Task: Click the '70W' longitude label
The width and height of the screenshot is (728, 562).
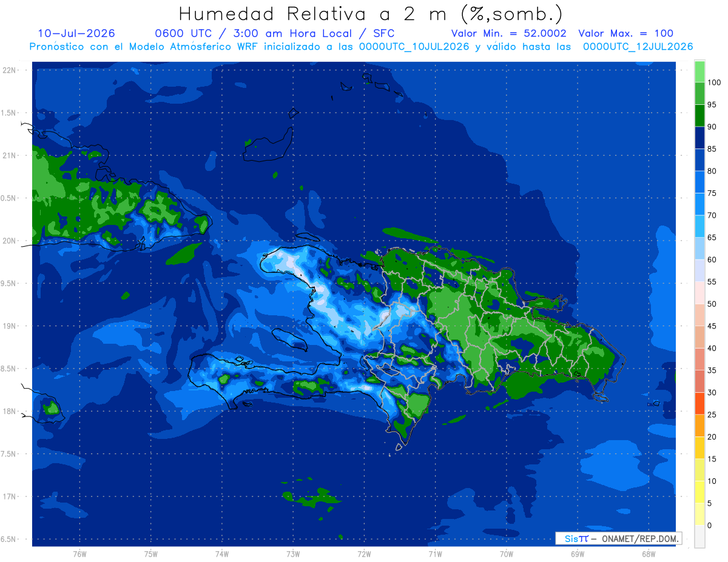Action: click(x=507, y=554)
